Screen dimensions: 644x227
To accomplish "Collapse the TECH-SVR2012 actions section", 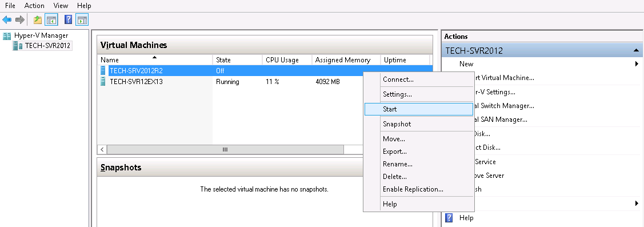I will coord(636,50).
